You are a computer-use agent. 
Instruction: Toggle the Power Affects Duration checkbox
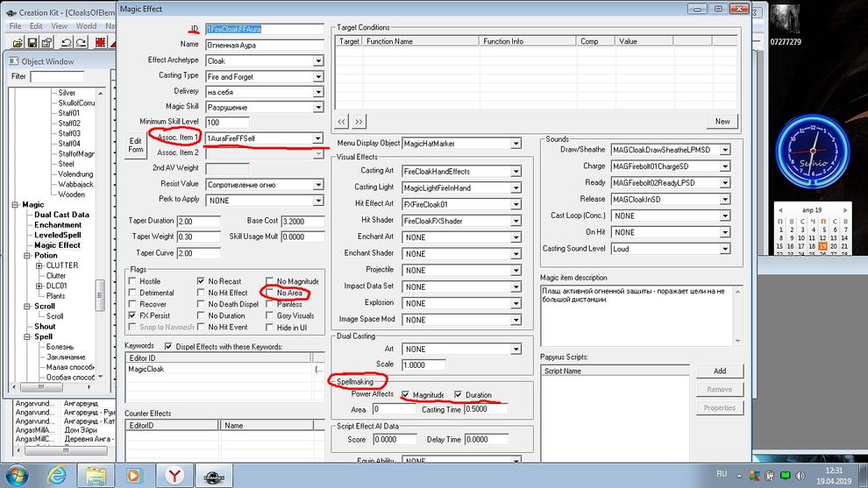click(x=457, y=395)
